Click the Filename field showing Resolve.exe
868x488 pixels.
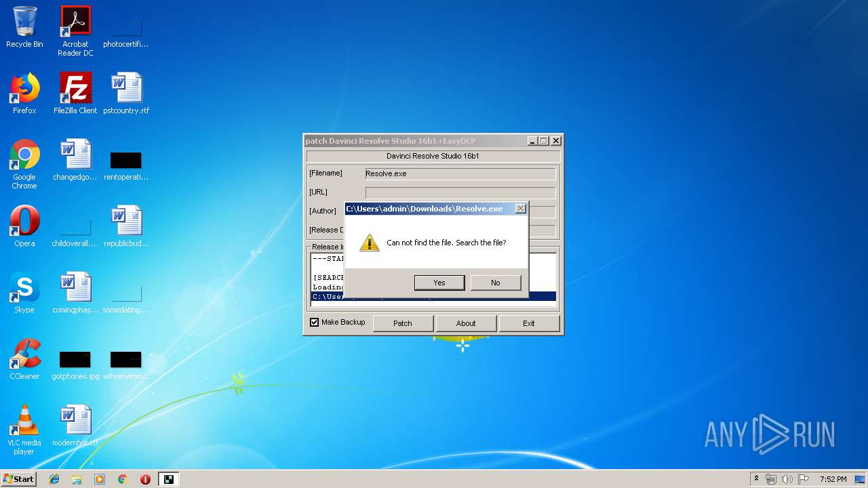(460, 174)
